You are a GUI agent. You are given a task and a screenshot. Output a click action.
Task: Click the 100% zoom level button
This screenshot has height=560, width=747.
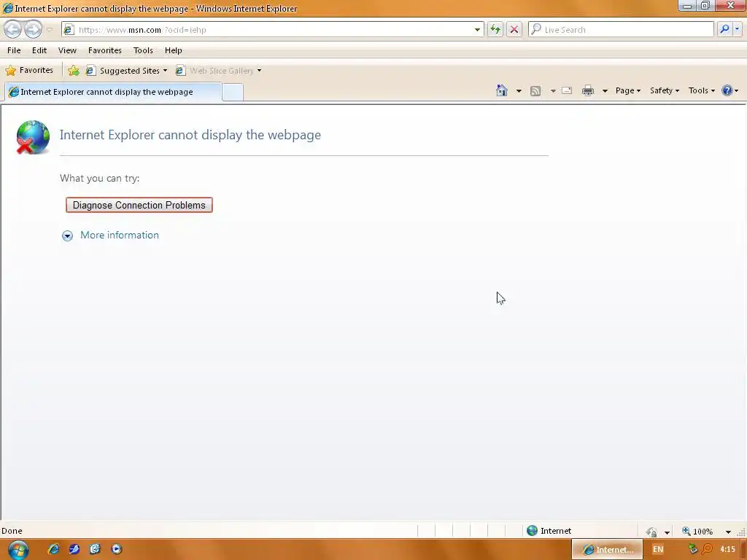click(x=698, y=532)
